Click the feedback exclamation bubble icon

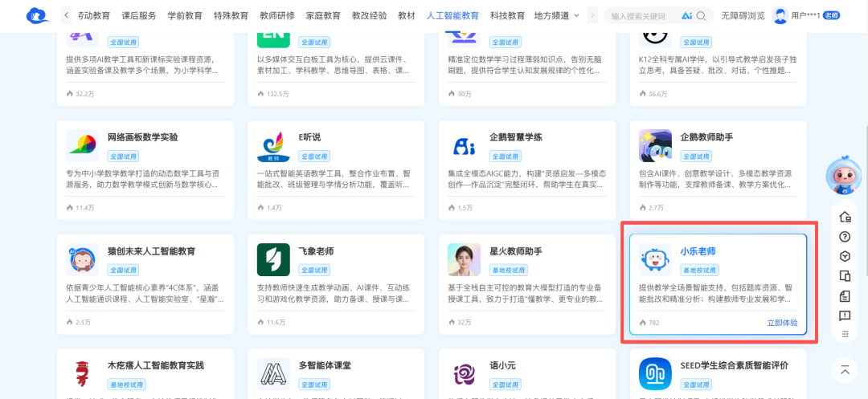845,316
